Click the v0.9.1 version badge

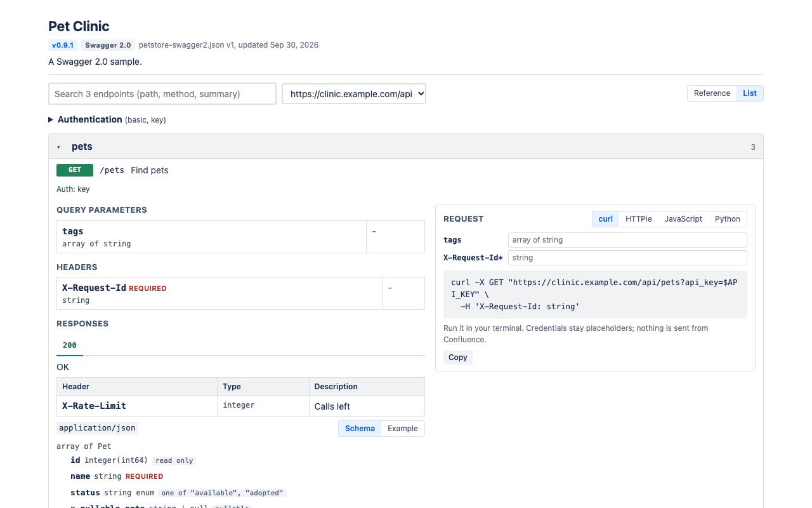coord(63,45)
